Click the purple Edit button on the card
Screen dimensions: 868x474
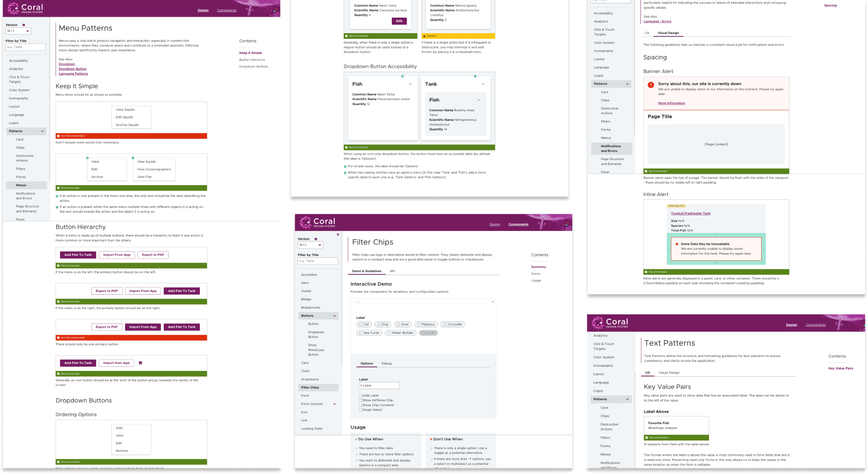pyautogui.click(x=399, y=21)
